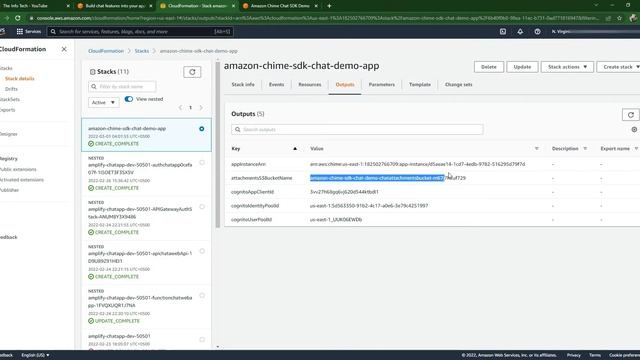Switch to Events tab
640x360 pixels.
coord(276,84)
